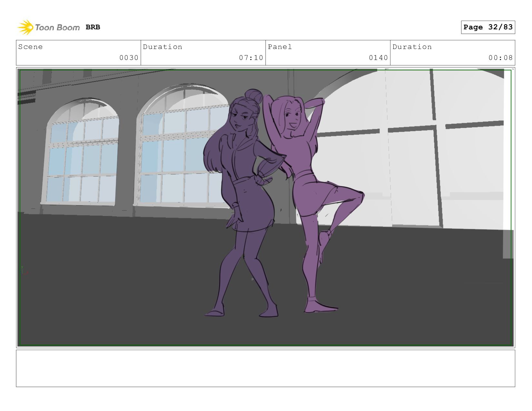This screenshot has width=532, height=411.
Task: Click the Page 32/83 indicator
Action: click(x=488, y=27)
